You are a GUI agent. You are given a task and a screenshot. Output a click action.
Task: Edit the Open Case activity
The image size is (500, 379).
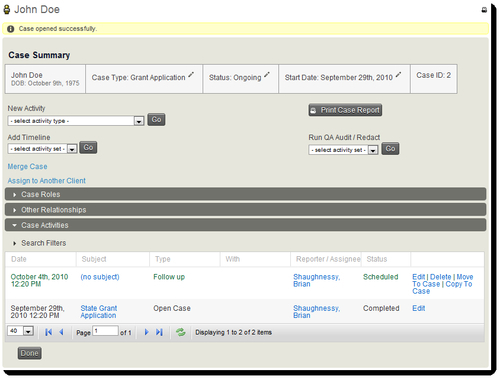[x=419, y=308]
